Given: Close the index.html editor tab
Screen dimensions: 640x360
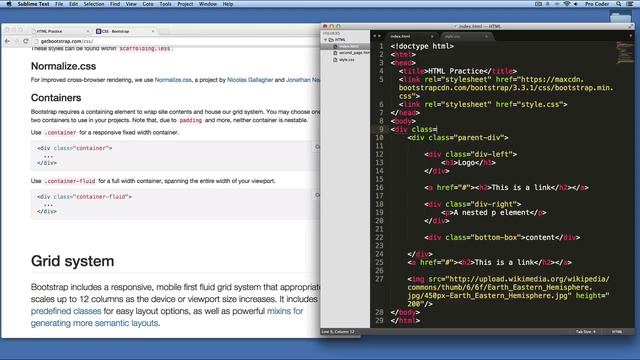Looking at the screenshot, I should click(x=432, y=36).
